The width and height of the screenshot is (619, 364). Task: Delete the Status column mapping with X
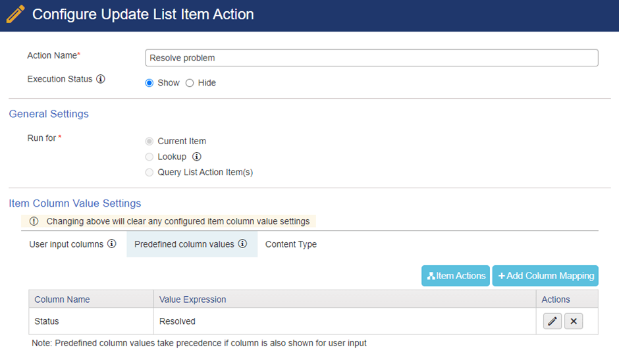point(574,321)
